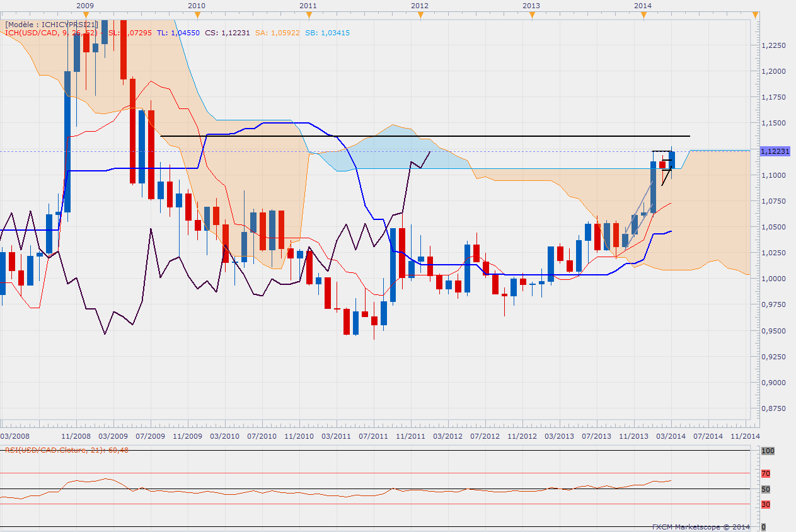Click the orange marker under year 2014
The width and height of the screenshot is (796, 532).
pos(643,15)
